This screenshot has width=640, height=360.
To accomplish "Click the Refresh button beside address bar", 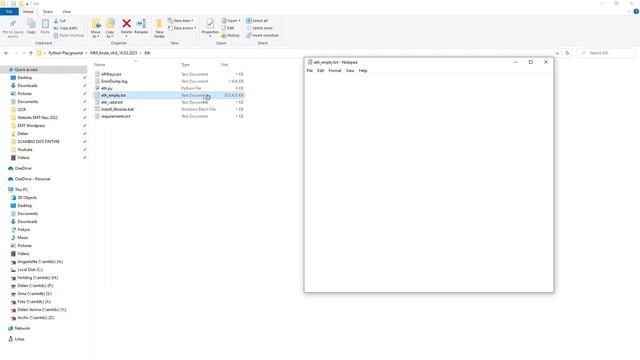I will click(x=567, y=53).
